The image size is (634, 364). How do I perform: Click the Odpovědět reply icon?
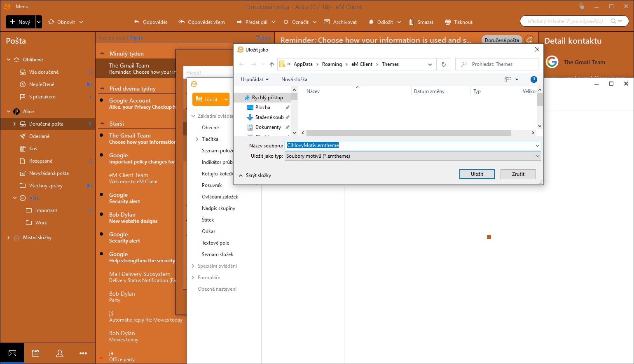[x=137, y=22]
